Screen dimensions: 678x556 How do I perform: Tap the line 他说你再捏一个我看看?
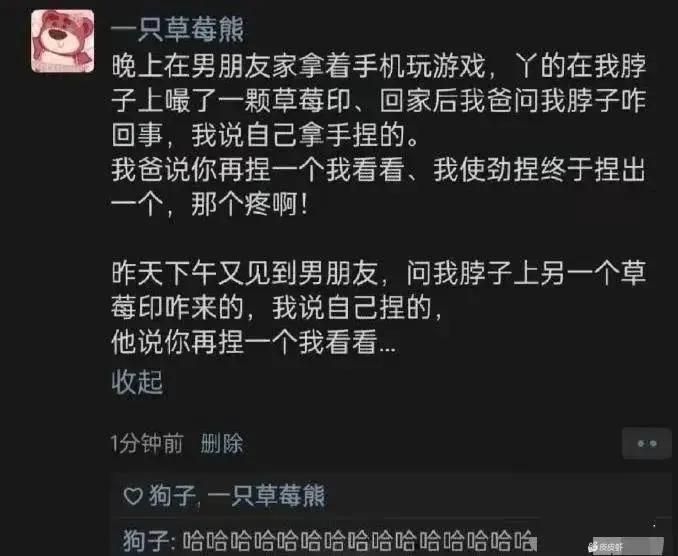(x=253, y=342)
